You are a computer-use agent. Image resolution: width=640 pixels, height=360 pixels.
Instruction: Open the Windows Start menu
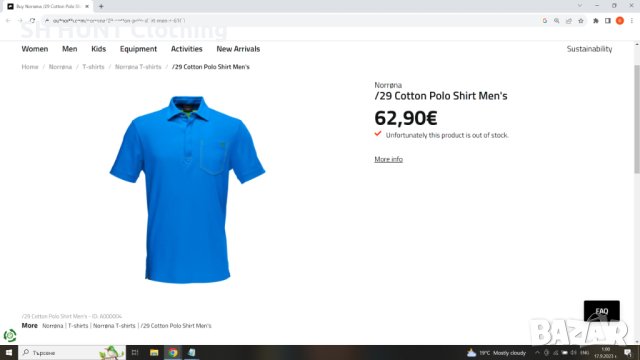(x=9, y=353)
